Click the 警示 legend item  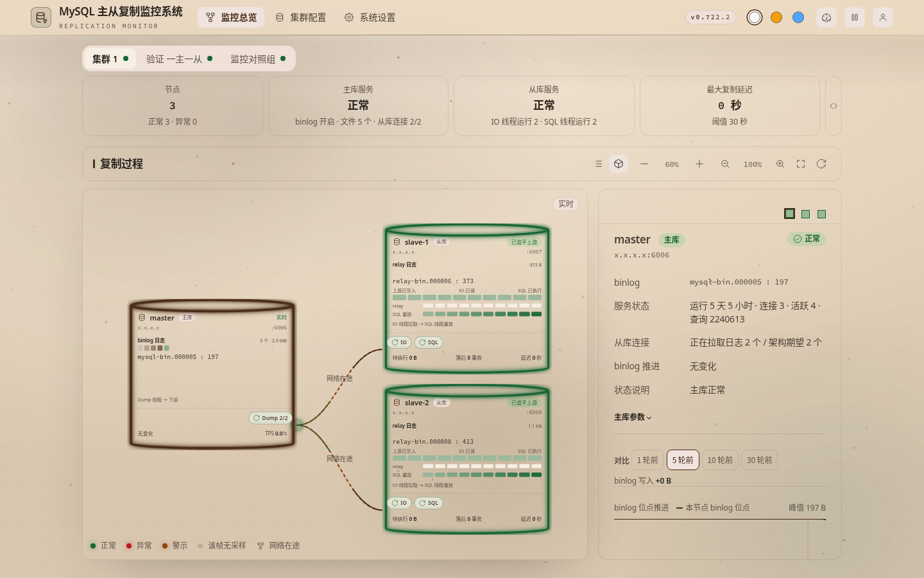pyautogui.click(x=175, y=545)
